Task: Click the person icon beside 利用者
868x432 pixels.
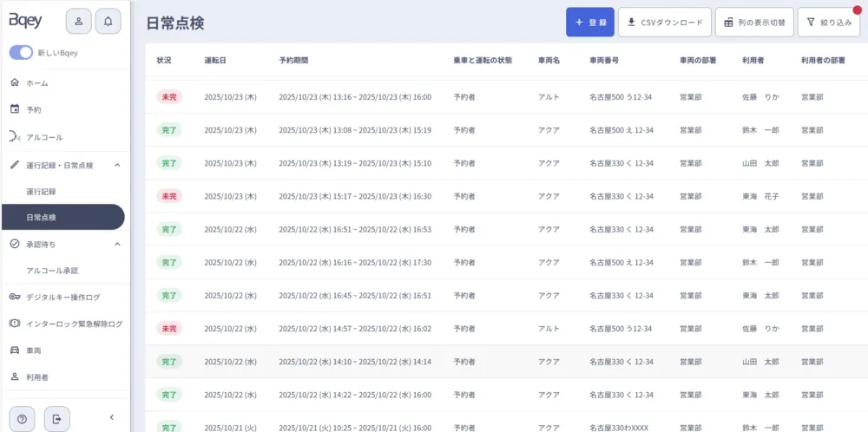Action: (15, 376)
